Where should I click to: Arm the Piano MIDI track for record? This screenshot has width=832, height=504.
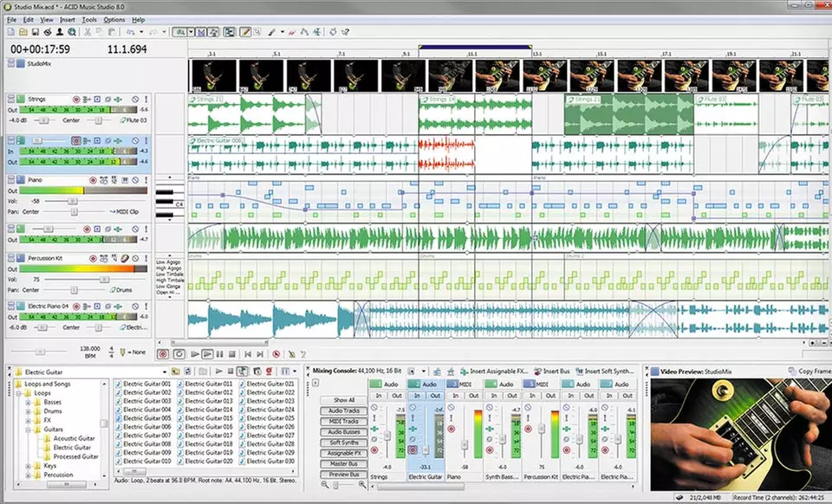(93, 180)
